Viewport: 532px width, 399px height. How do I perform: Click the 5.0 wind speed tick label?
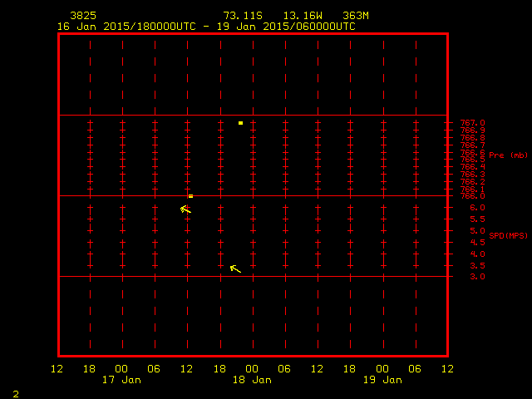coord(477,231)
